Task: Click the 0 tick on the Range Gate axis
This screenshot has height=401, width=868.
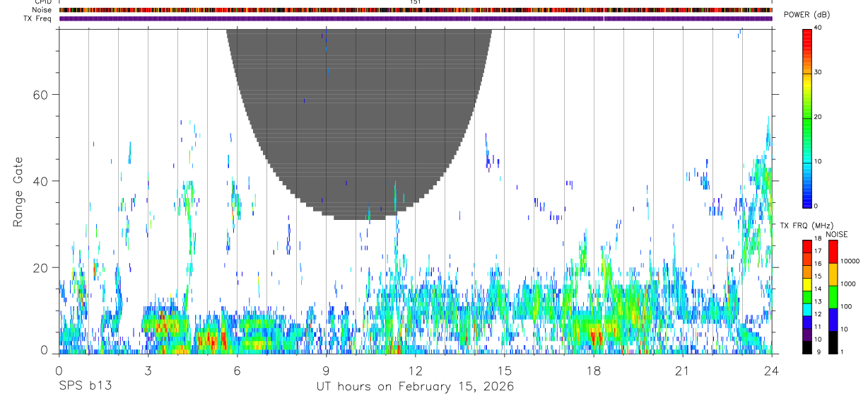Action: (44, 350)
